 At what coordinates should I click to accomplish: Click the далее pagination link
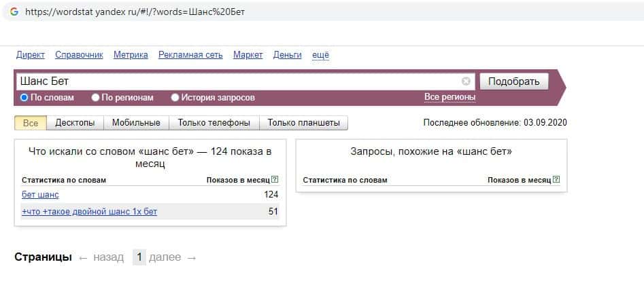[x=165, y=257]
